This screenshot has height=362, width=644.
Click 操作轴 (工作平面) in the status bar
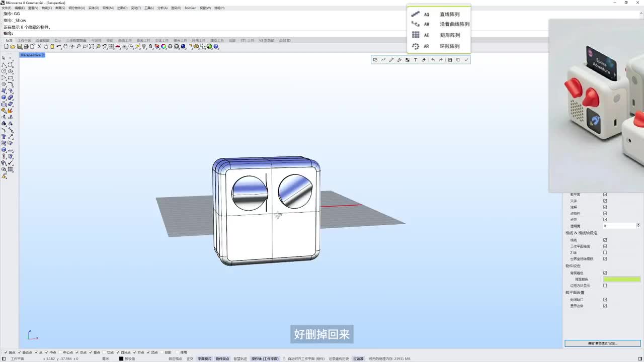265,359
